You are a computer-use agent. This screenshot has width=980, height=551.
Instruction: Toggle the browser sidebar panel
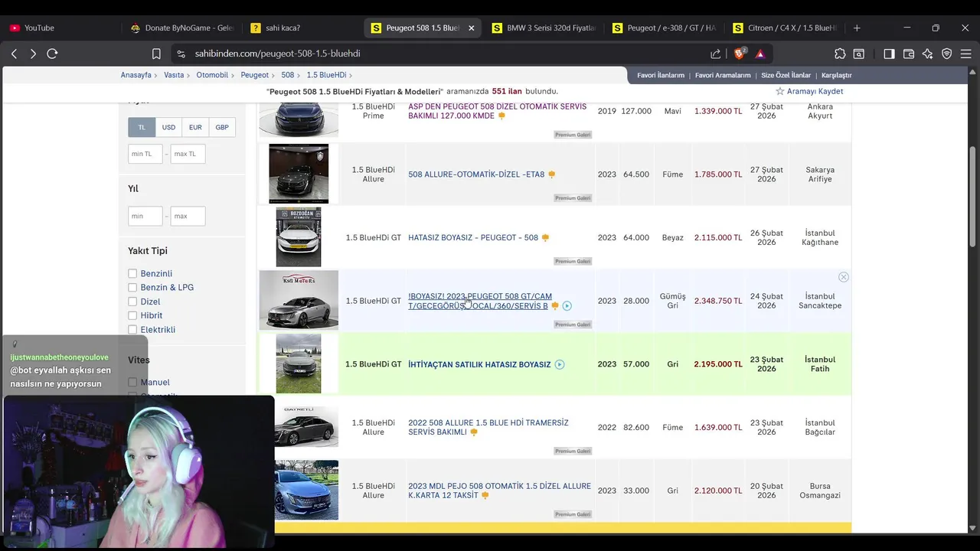pos(889,54)
